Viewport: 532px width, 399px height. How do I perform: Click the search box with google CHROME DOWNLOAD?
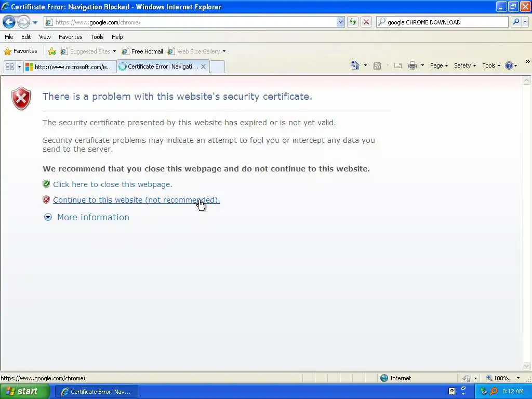(443, 22)
